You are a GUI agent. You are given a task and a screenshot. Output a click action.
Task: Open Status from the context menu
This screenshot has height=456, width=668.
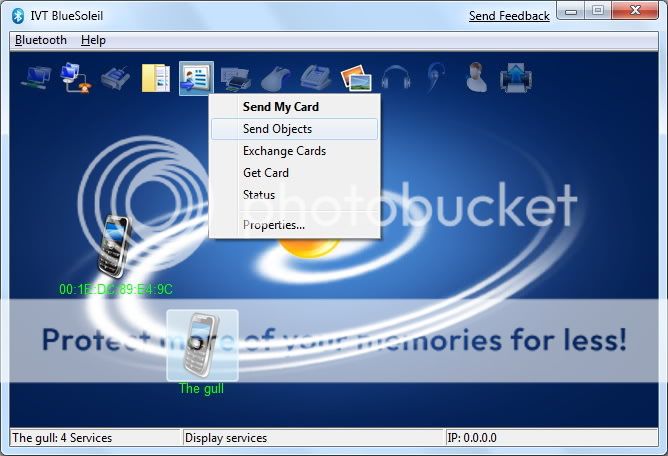click(x=294, y=195)
